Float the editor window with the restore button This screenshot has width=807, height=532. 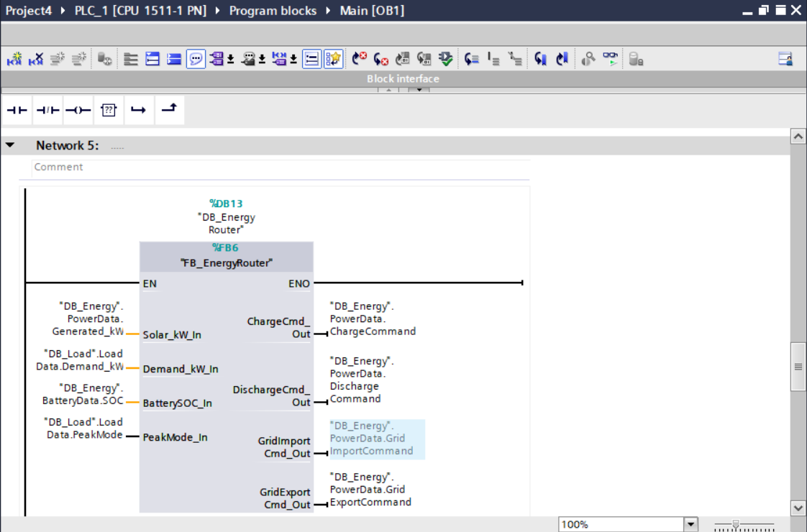click(764, 10)
